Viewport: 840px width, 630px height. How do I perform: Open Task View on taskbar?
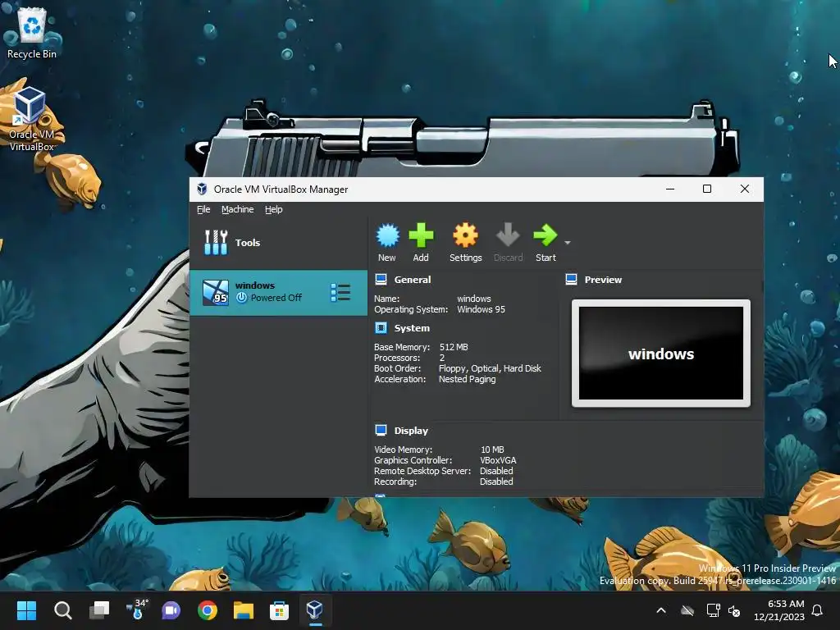click(99, 610)
